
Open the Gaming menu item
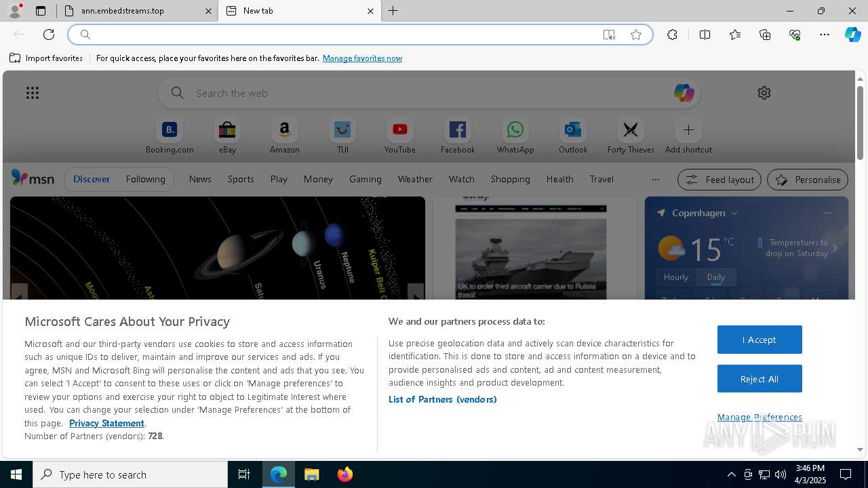coord(366,179)
